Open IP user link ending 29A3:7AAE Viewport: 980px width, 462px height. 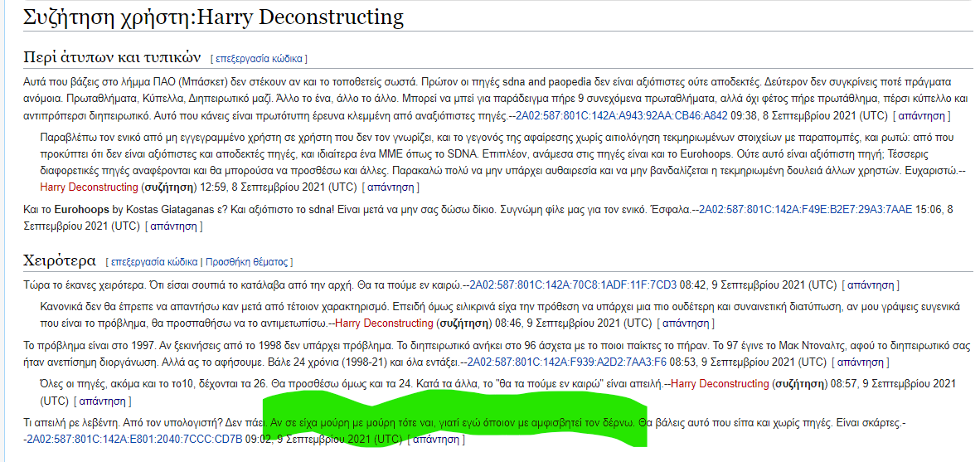pyautogui.click(x=806, y=209)
